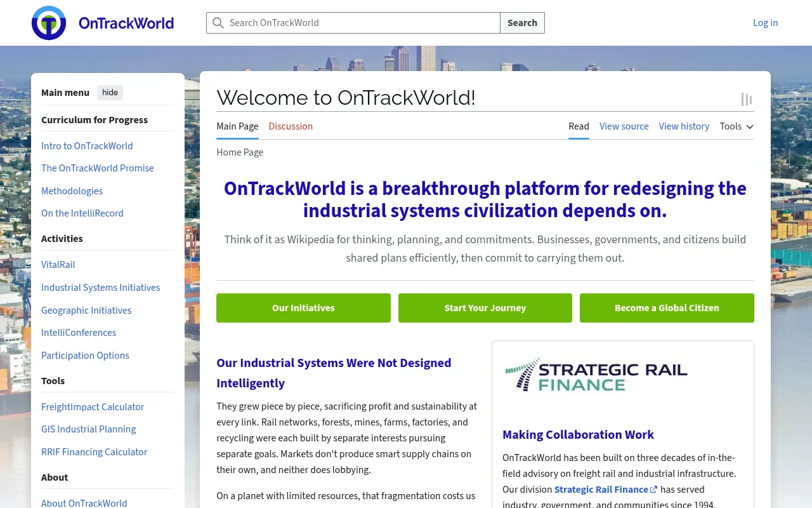Click the magnifying glass search icon
The width and height of the screenshot is (812, 508).
point(218,23)
